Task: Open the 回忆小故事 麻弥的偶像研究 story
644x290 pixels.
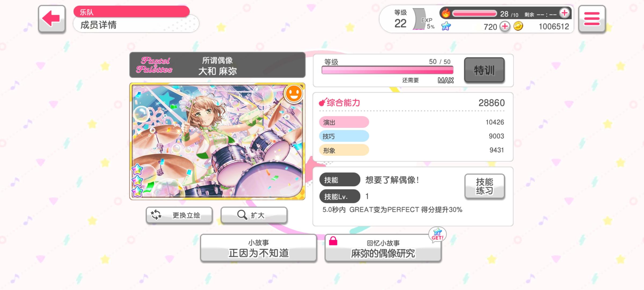Action: click(x=383, y=248)
